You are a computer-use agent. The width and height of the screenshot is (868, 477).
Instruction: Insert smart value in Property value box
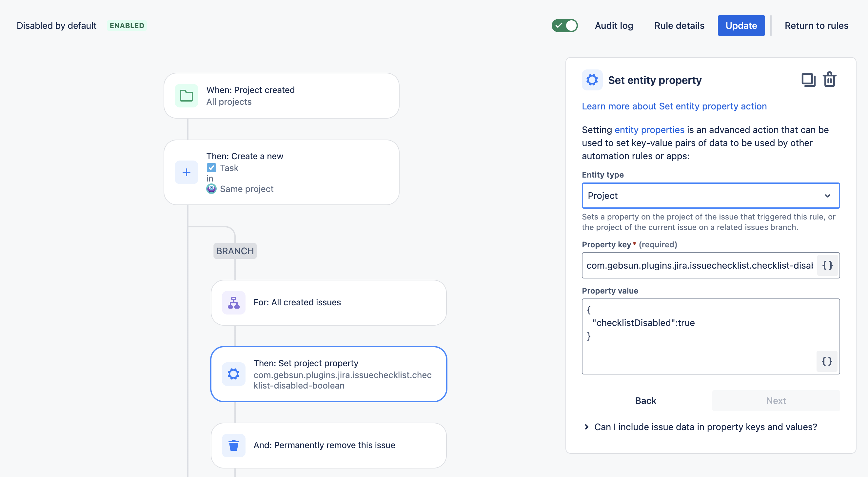[x=827, y=361]
